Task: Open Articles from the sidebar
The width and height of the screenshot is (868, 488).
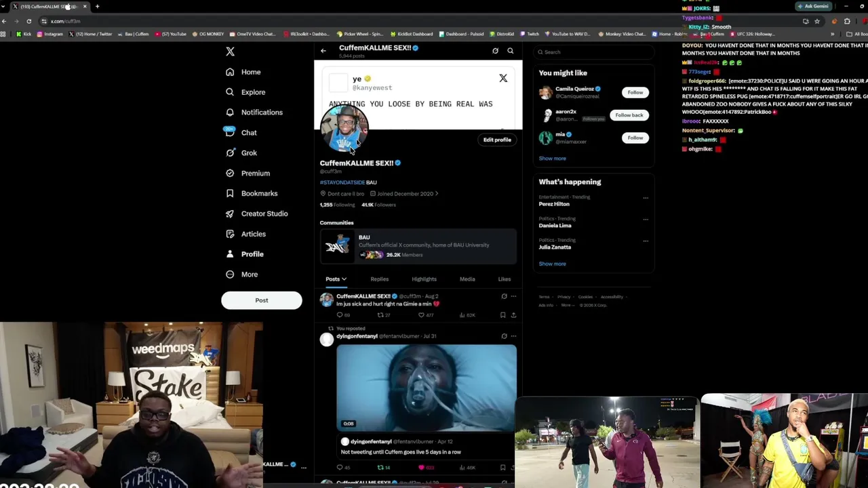Action: [x=245, y=234]
